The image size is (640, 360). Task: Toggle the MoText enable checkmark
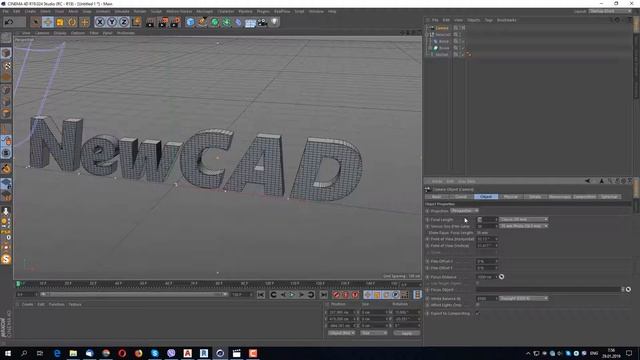coord(463,54)
